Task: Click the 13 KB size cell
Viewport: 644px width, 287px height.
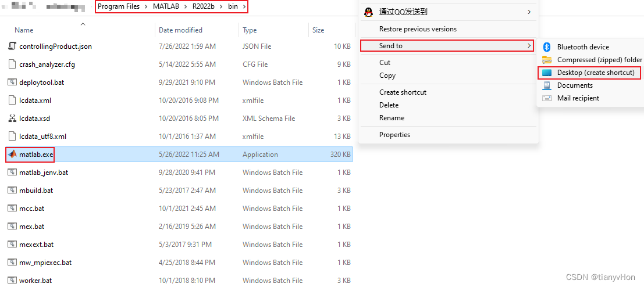Action: (343, 137)
